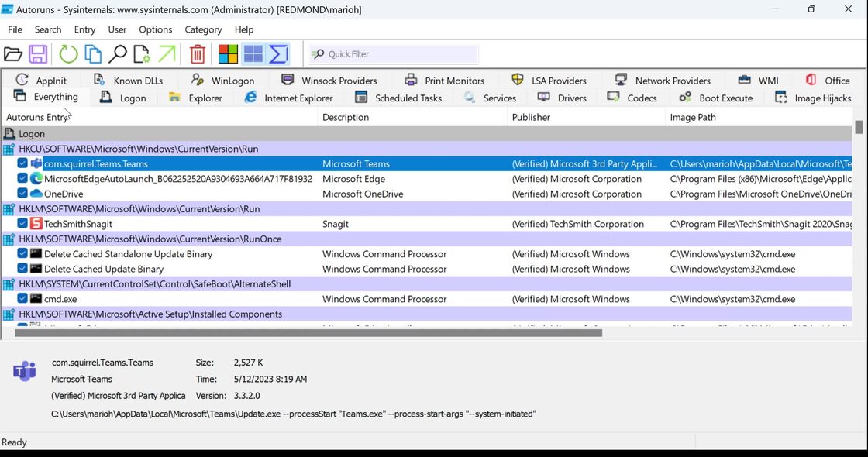Screen dimensions: 868x457
Task: Click the horizontal scrollbar under the list
Action: click(308, 333)
